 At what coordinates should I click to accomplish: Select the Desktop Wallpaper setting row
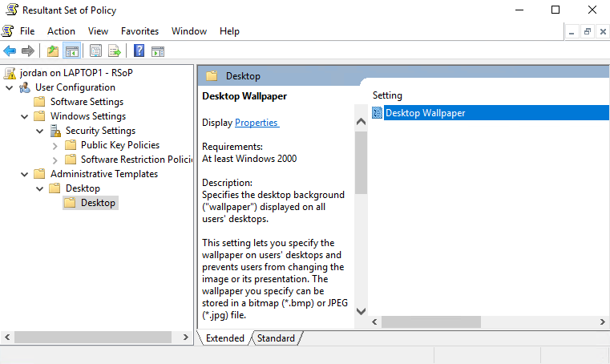[425, 113]
